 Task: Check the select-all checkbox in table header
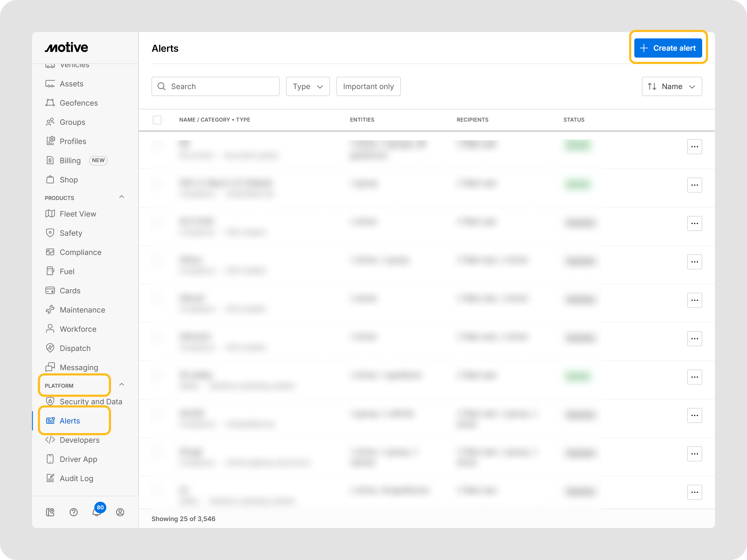coord(157,120)
